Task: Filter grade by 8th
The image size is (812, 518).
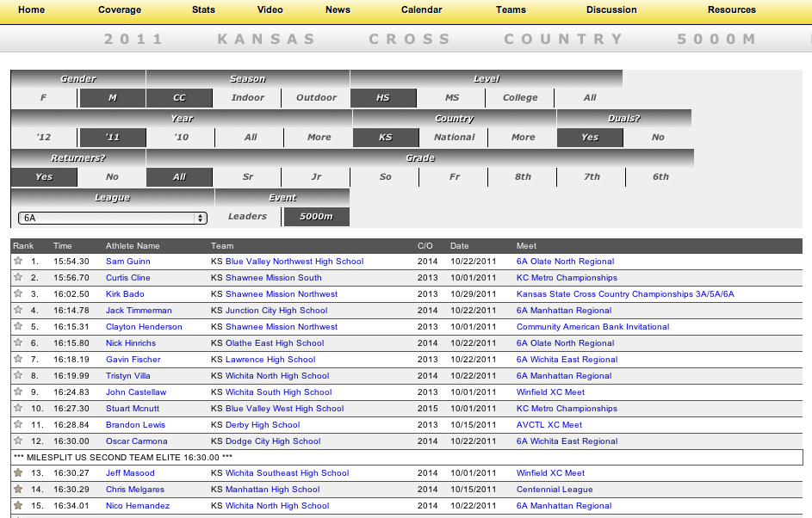Action: tap(523, 177)
